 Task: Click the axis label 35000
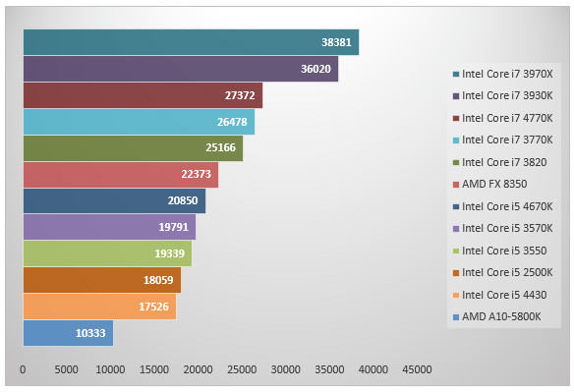(x=329, y=369)
